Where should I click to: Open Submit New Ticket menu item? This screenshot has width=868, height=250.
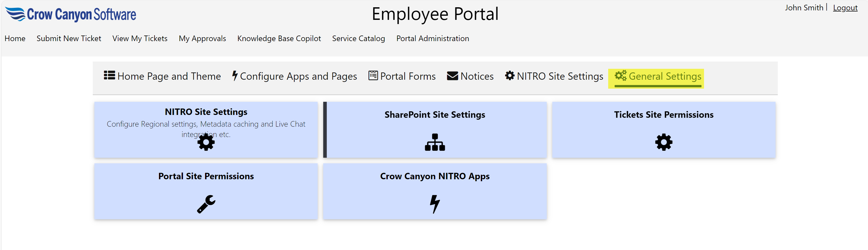tap(69, 39)
